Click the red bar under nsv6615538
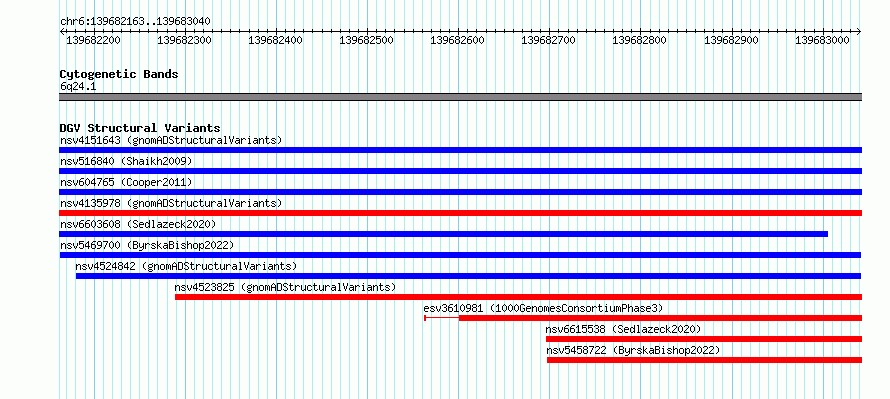 [x=704, y=339]
